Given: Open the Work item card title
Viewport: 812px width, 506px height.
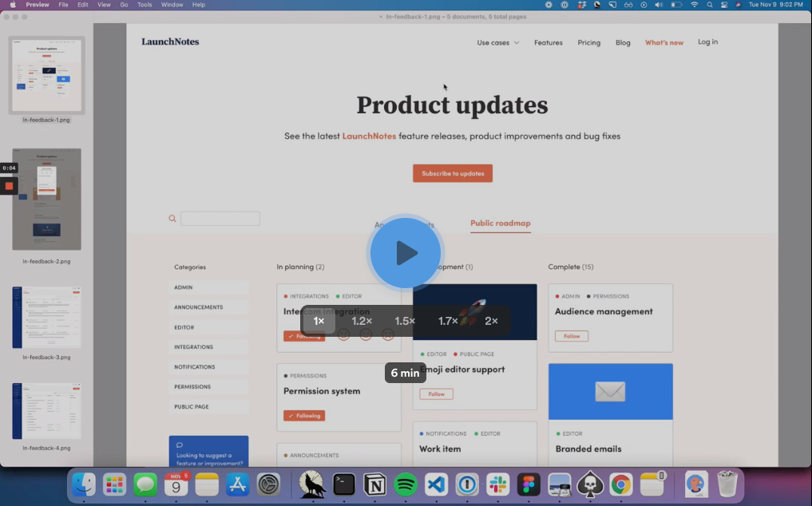Looking at the screenshot, I should 440,449.
